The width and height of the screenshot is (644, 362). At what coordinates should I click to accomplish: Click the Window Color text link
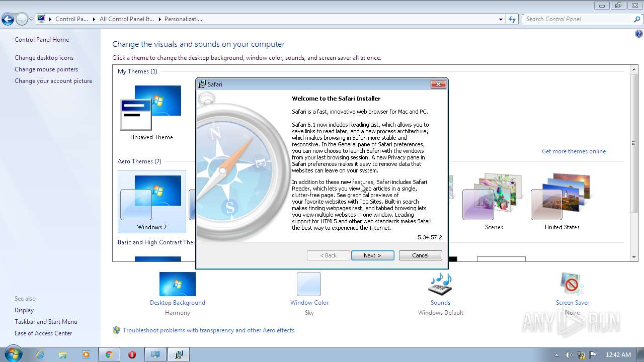click(x=309, y=303)
